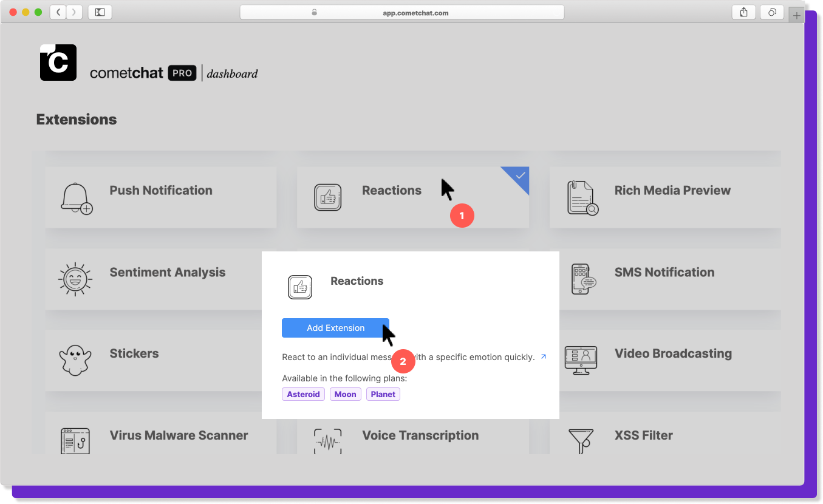Click the CometChat logo icon
This screenshot has height=504, width=823.
tap(58, 63)
